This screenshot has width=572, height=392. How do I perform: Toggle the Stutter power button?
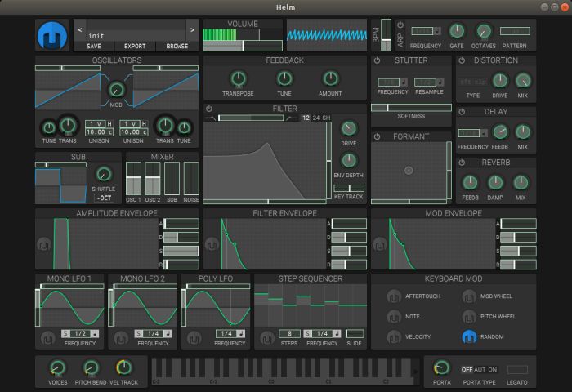377,60
